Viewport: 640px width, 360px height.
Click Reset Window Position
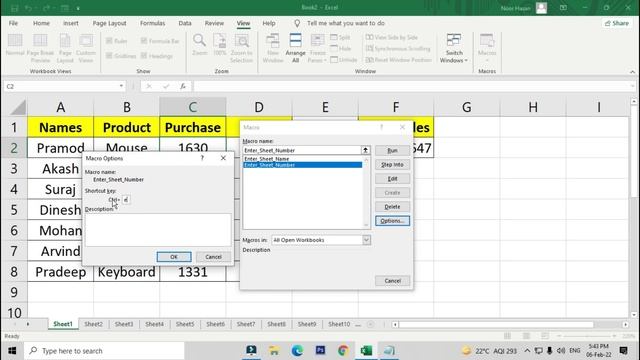[x=398, y=60]
